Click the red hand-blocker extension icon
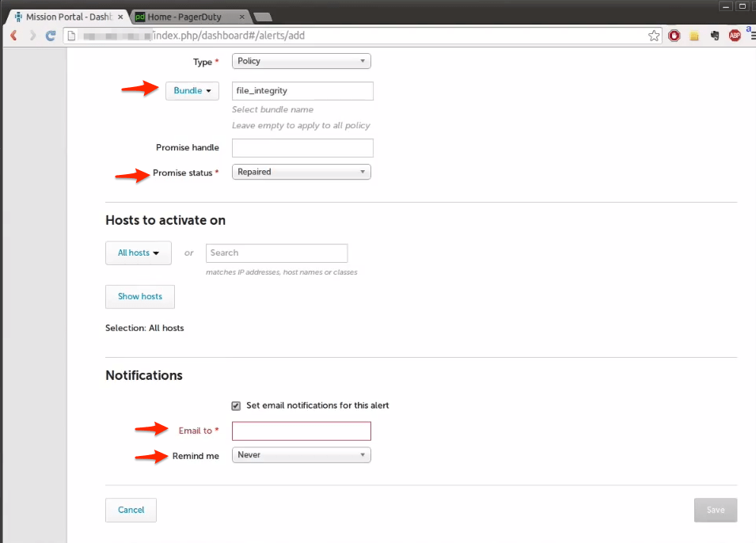This screenshot has width=756, height=543. click(x=674, y=35)
